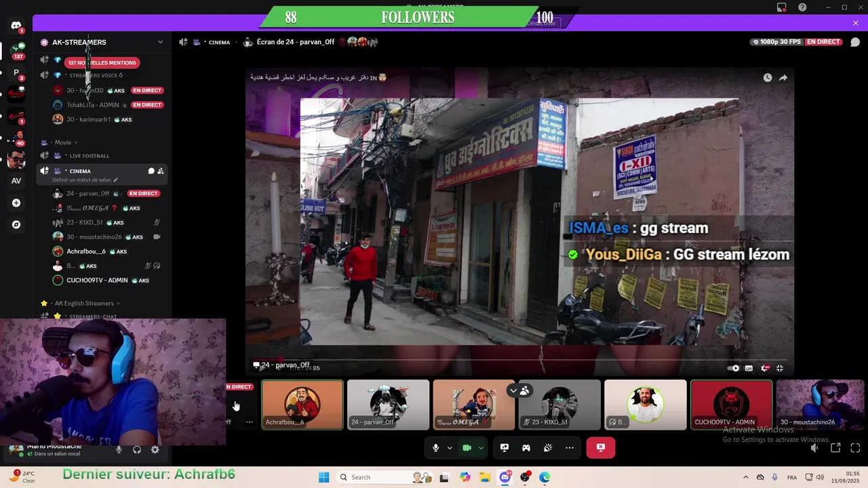Toggle YouTube subtitles button
Viewport: 868px width, 488px height.
(749, 368)
